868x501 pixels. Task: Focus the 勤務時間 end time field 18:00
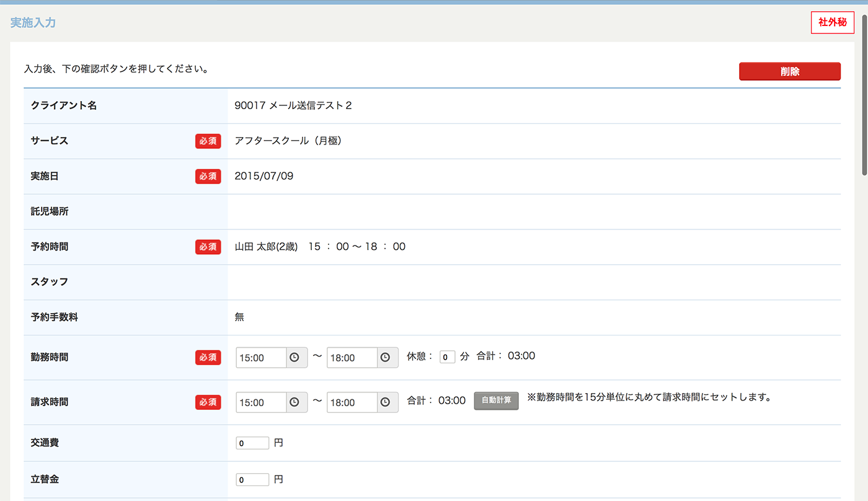point(352,358)
